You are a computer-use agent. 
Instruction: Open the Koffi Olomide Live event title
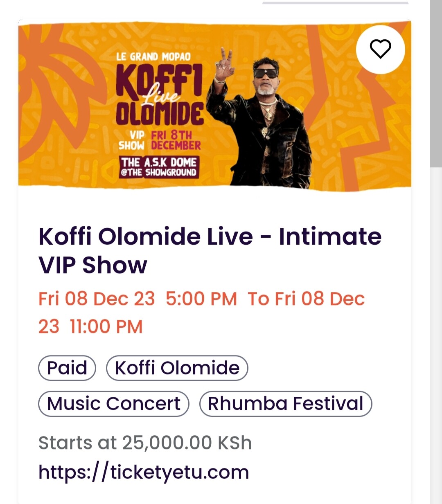tap(210, 250)
